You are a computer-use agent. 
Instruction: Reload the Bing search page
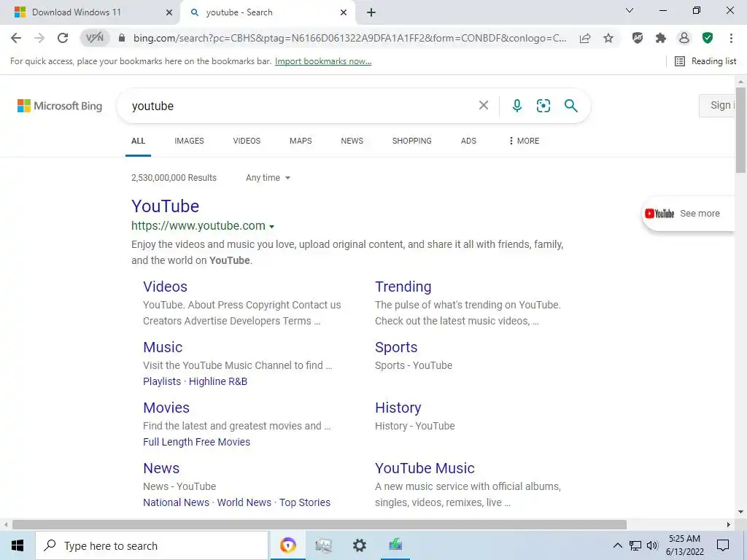click(63, 38)
